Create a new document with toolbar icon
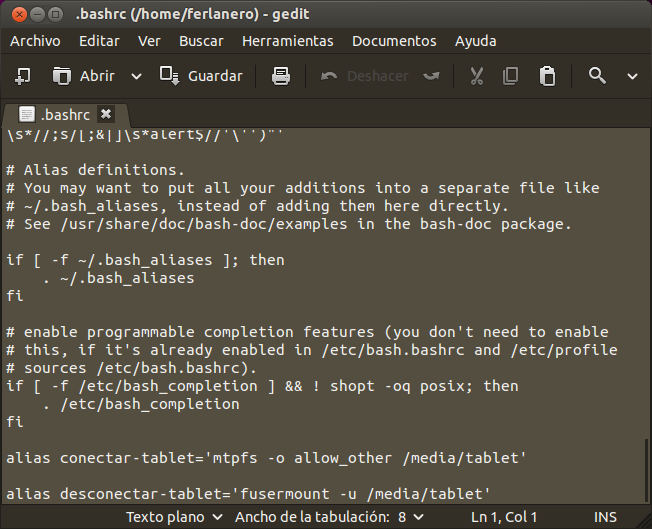The height and width of the screenshot is (529, 652). point(23,76)
